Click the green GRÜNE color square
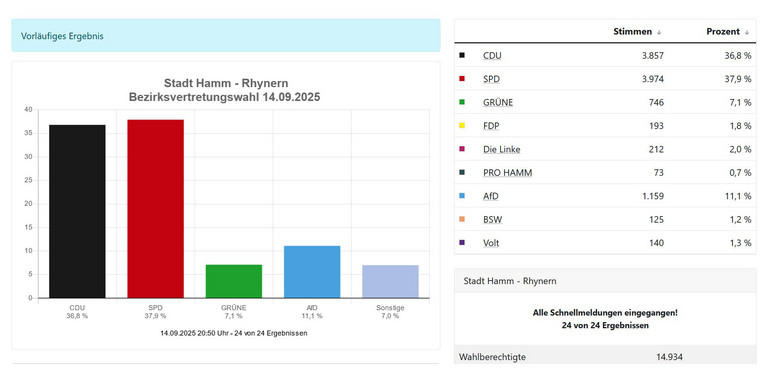Viewport: 768px width, 377px height. pos(461,102)
